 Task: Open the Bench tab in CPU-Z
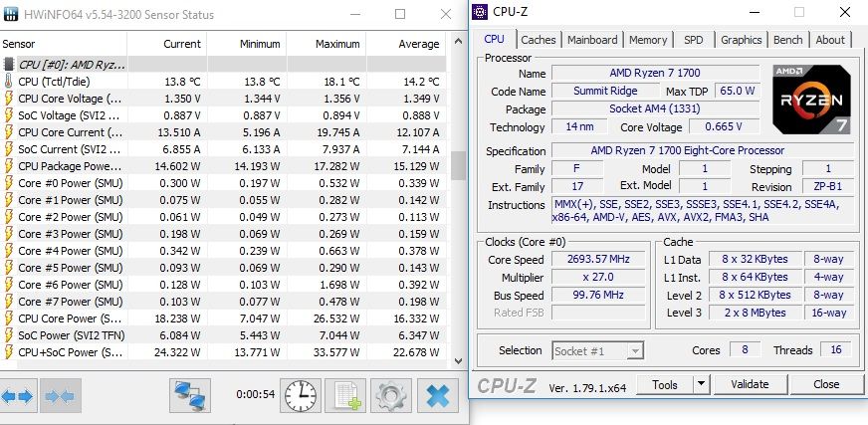click(x=787, y=40)
